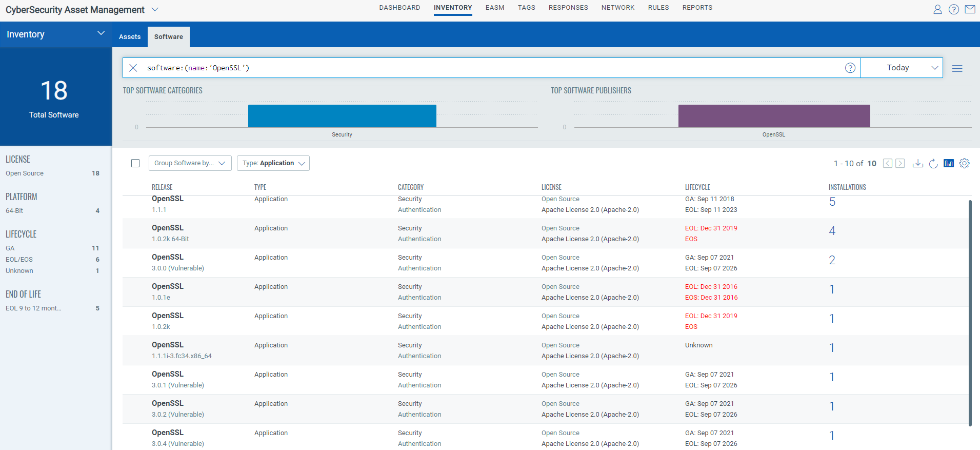Download the software list
This screenshot has height=450, width=980.
[918, 163]
